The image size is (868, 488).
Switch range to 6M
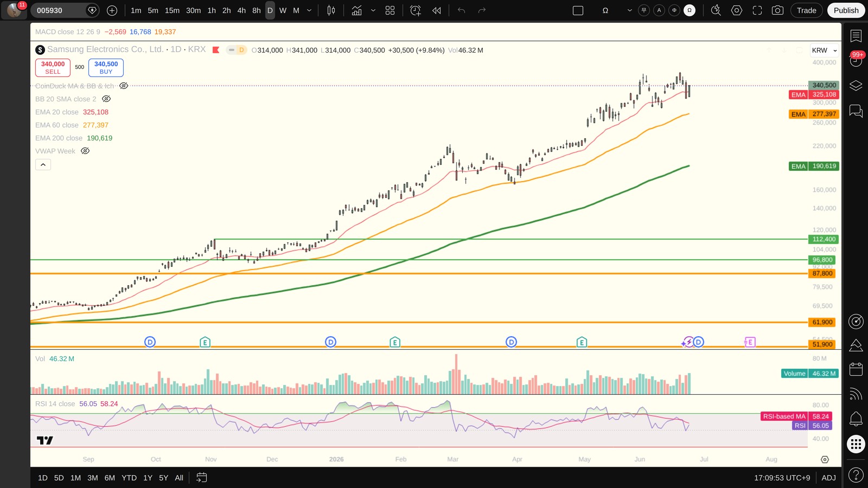(110, 478)
